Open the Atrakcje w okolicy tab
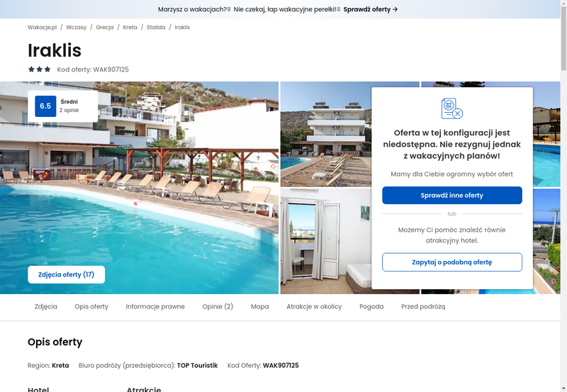Image resolution: width=567 pixels, height=392 pixels. [x=314, y=306]
